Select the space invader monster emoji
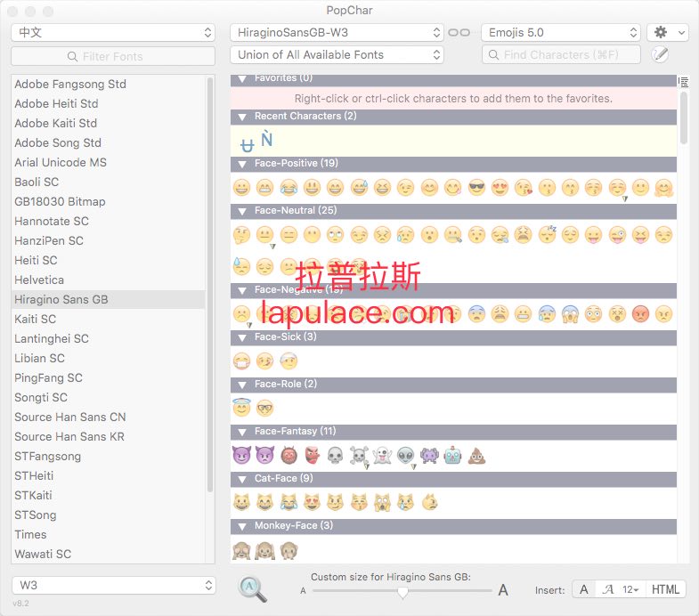Image resolution: width=699 pixels, height=616 pixels. point(429,456)
